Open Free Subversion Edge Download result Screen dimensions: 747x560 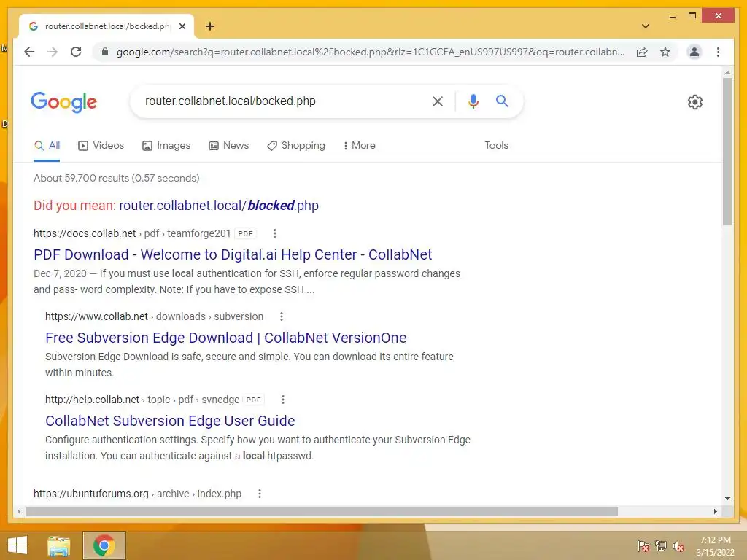coord(226,338)
